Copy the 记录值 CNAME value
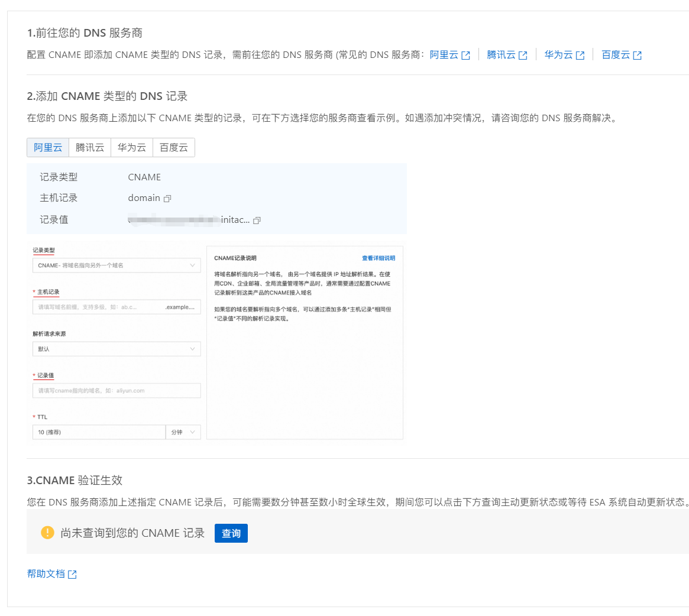 (x=257, y=221)
